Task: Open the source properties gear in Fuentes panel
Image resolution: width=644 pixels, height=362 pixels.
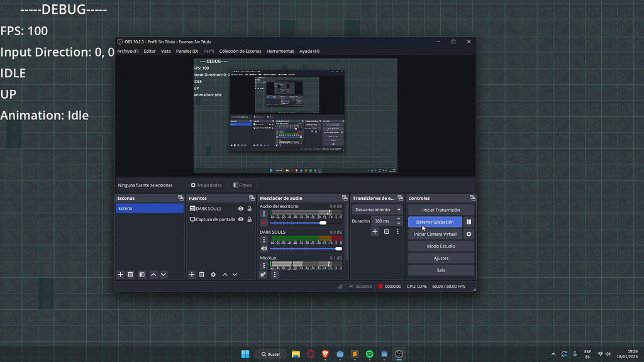Action: 213,275
